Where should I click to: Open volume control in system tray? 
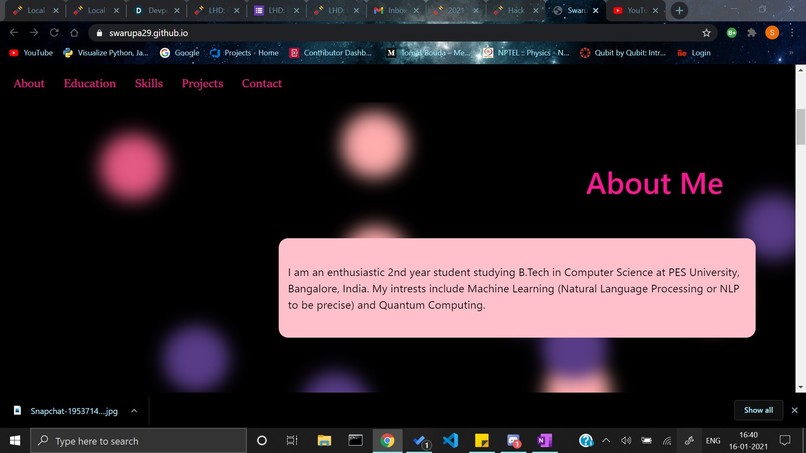click(626, 441)
